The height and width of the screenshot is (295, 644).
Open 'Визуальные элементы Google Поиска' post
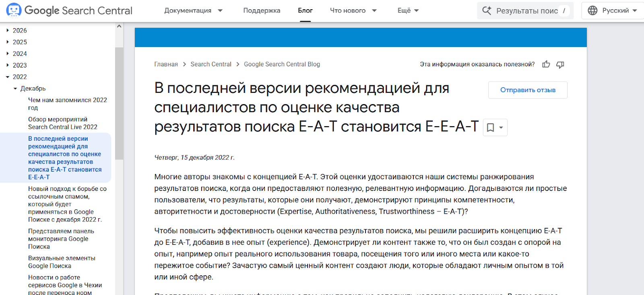(62, 262)
